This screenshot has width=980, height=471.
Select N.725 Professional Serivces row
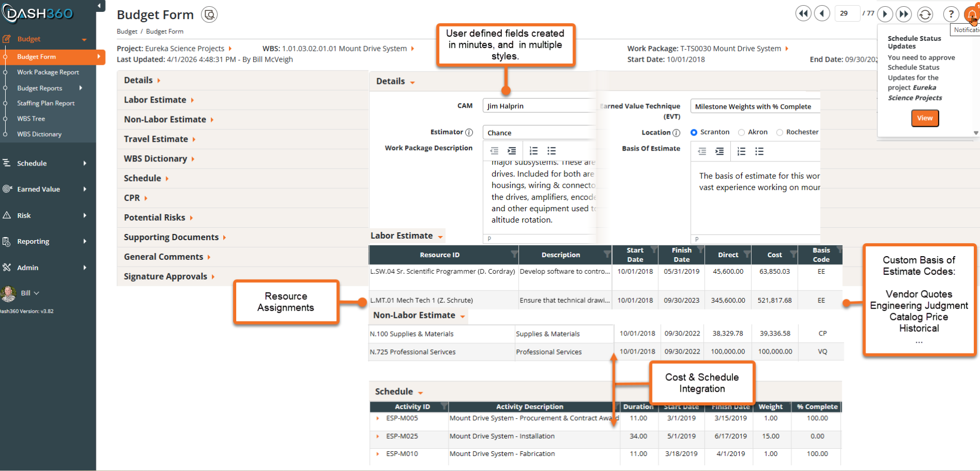[606, 352]
